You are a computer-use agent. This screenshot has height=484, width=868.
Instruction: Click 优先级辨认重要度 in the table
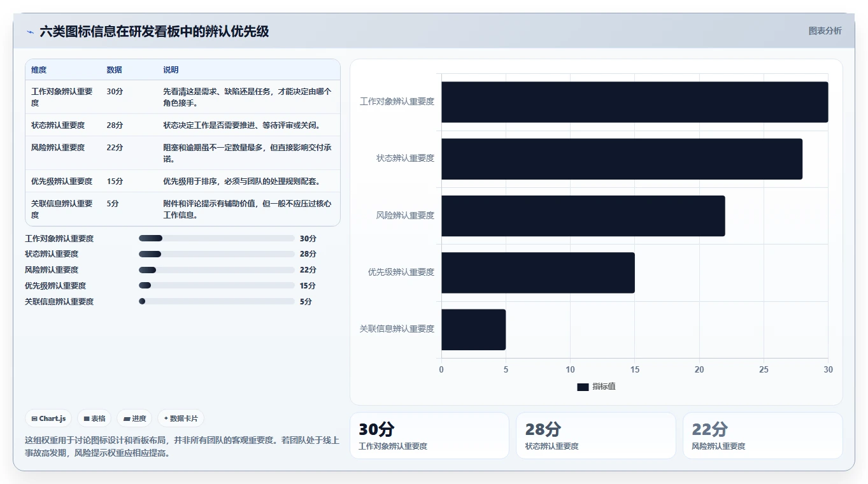[x=62, y=181]
